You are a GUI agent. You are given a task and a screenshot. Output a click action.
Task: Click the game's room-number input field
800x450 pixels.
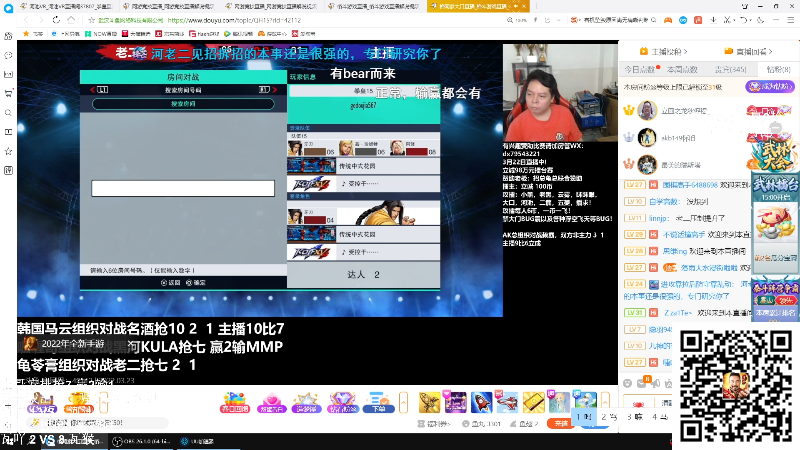click(x=183, y=188)
